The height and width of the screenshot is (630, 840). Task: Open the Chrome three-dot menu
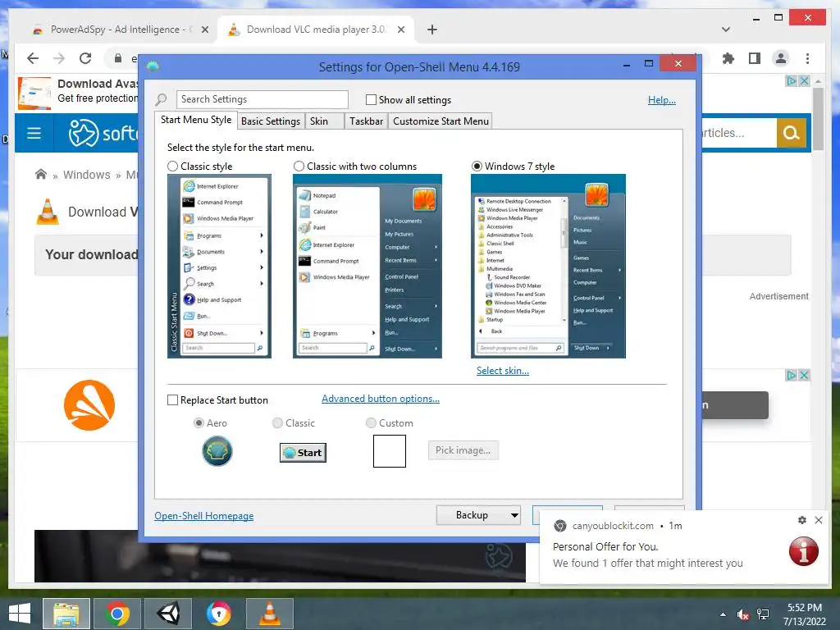pyautogui.click(x=807, y=58)
